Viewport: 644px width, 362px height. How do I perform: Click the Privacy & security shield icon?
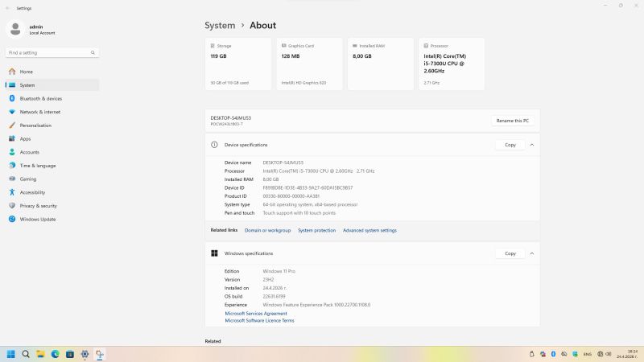tap(12, 206)
